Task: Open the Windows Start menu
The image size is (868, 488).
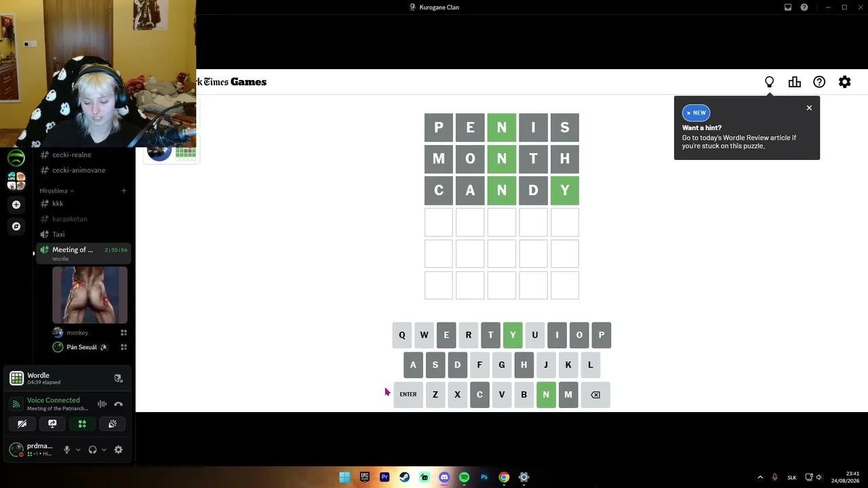Action: click(x=344, y=477)
